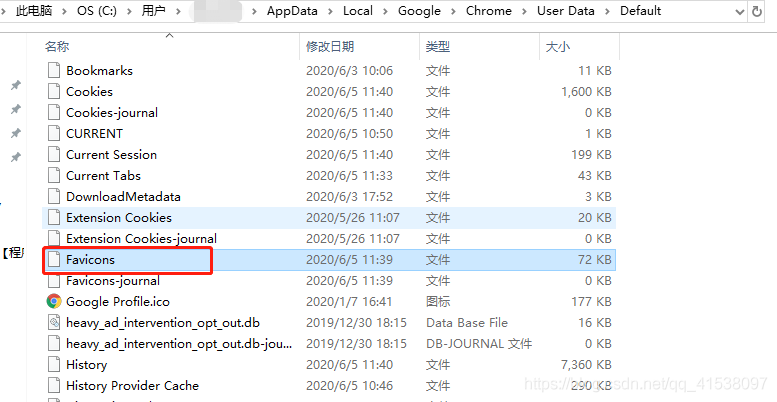The height and width of the screenshot is (402, 777).
Task: Expand the chevron after AppData in breadcrumb
Action: pyautogui.click(x=331, y=11)
